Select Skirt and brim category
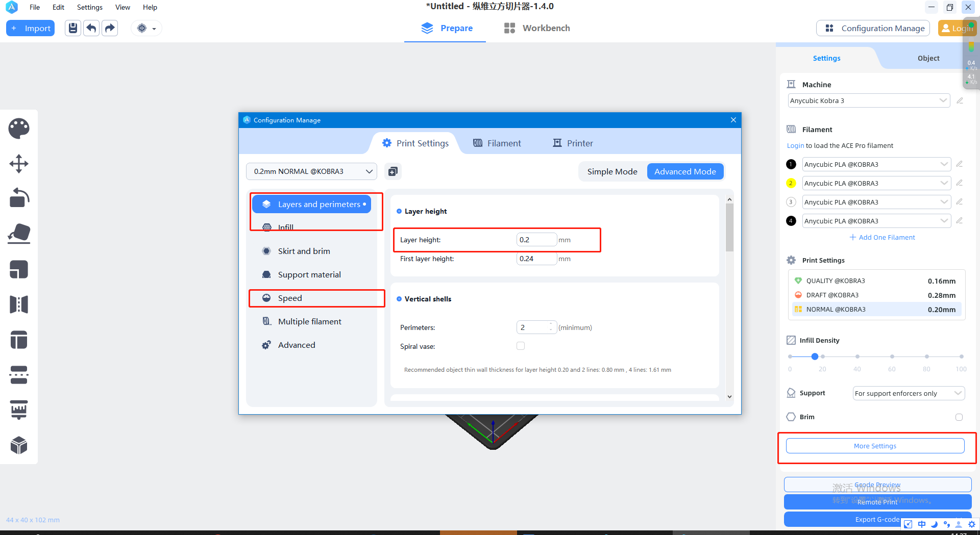Image resolution: width=980 pixels, height=535 pixels. pyautogui.click(x=304, y=251)
